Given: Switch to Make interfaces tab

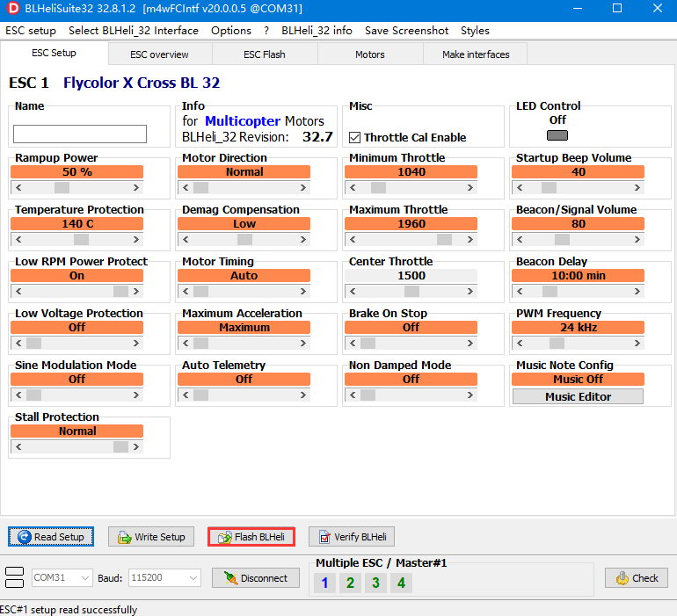Looking at the screenshot, I should 476,54.
